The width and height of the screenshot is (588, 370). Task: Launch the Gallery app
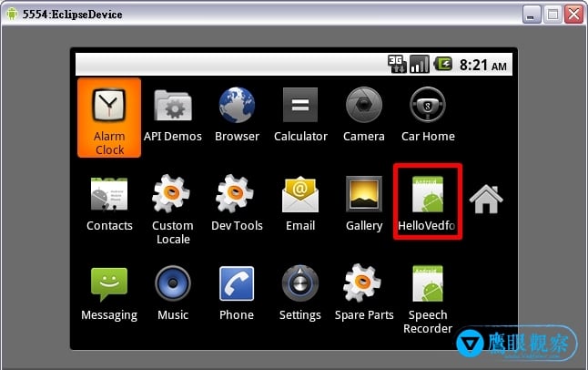pos(364,203)
